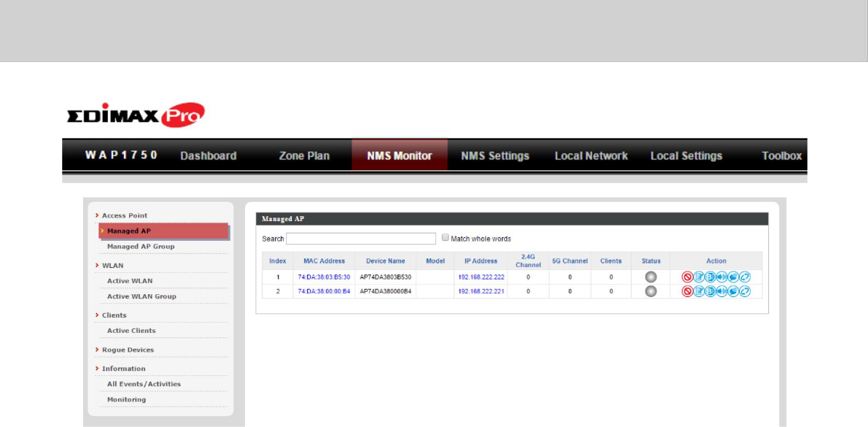Select Managed AP in the sidebar
Image resolution: width=868 pixels, height=427 pixels.
(164, 231)
